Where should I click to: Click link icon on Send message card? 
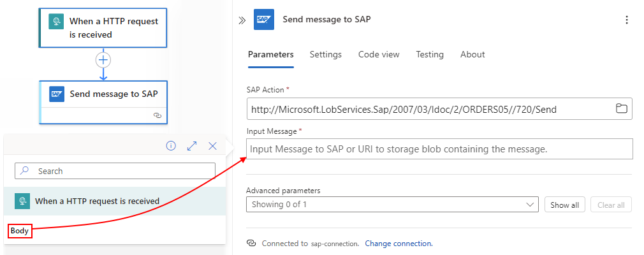click(x=157, y=115)
